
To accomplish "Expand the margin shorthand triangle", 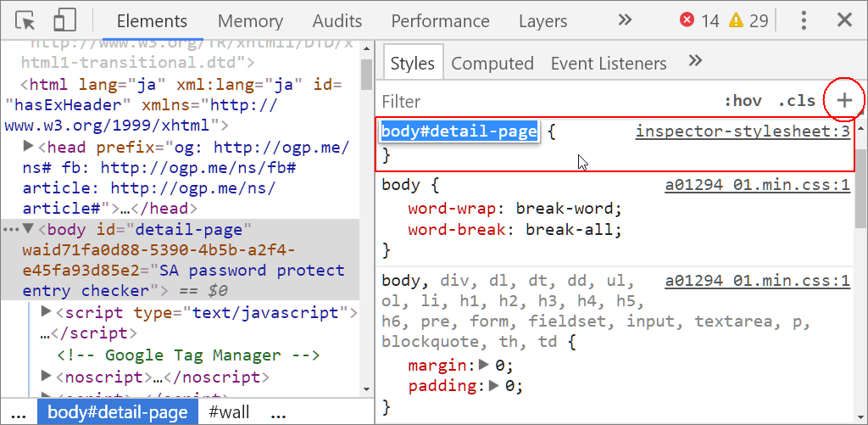I will (483, 365).
